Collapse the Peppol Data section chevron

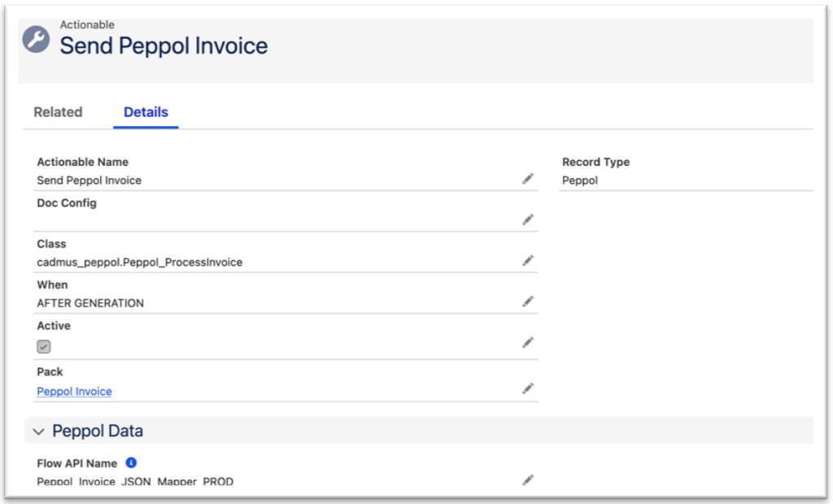[38, 432]
